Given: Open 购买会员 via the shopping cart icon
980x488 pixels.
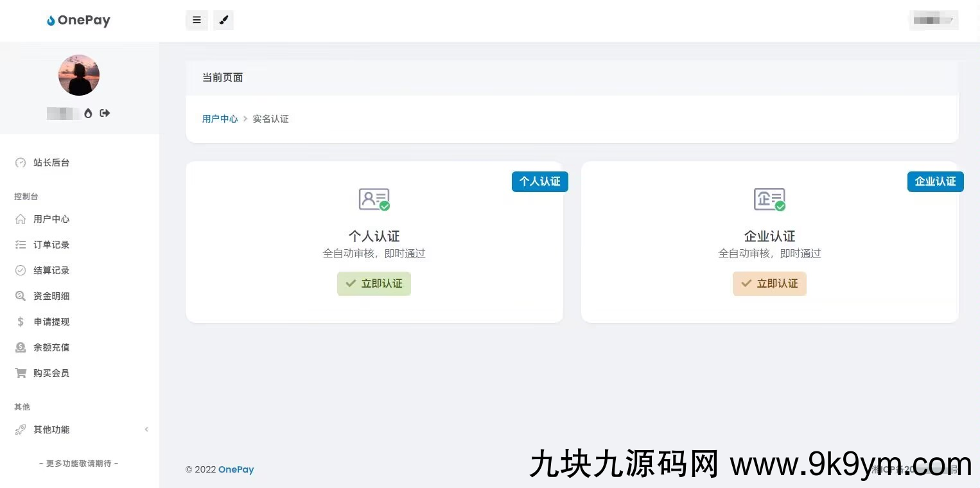Looking at the screenshot, I should 21,373.
